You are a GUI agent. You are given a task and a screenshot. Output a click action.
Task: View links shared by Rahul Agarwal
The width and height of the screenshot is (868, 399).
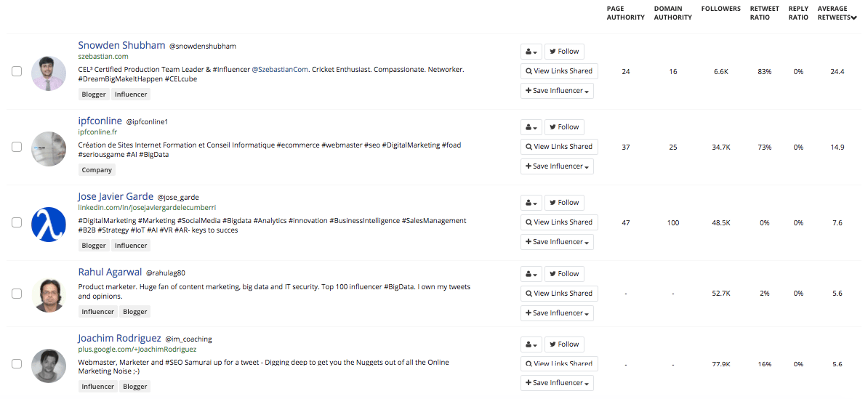(x=559, y=294)
